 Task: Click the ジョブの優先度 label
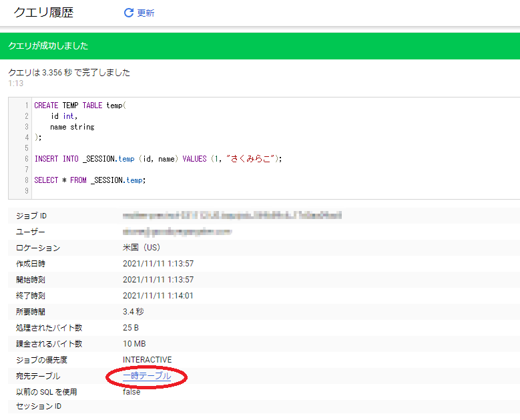pos(41,360)
